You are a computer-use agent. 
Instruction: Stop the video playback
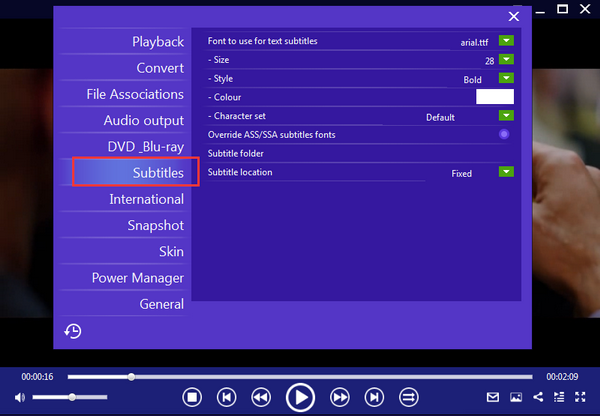[192, 397]
